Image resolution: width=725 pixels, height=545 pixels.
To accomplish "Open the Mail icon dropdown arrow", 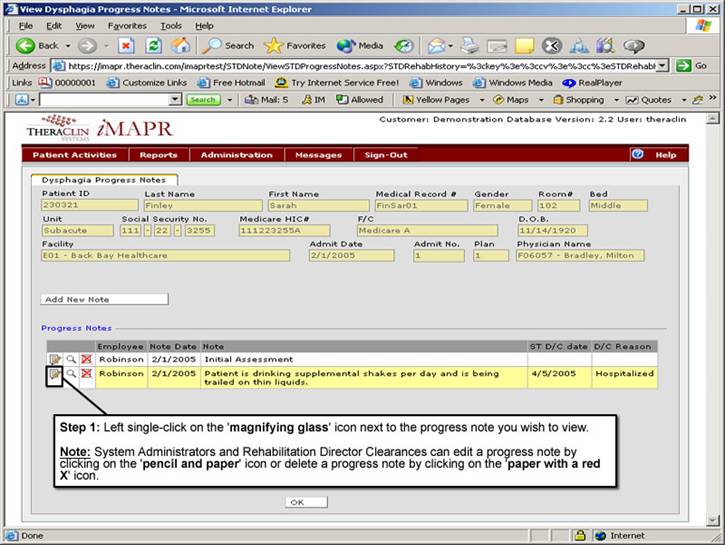I will [x=450, y=46].
